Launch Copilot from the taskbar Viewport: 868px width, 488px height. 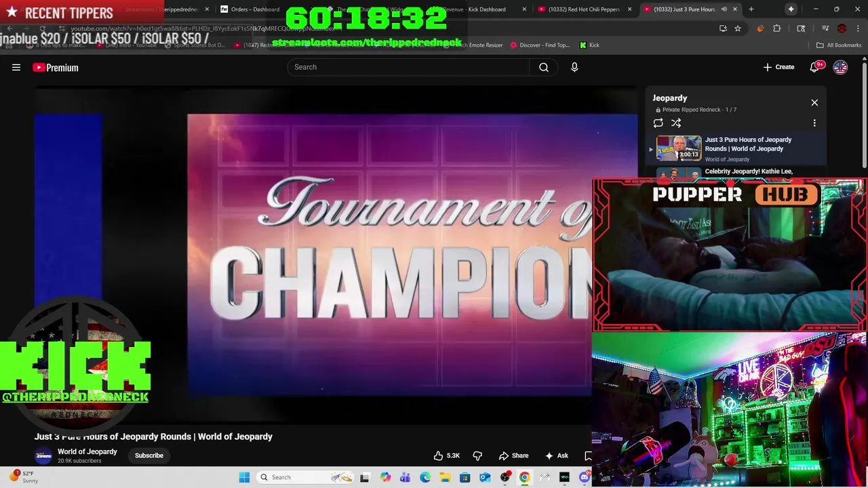(x=385, y=477)
